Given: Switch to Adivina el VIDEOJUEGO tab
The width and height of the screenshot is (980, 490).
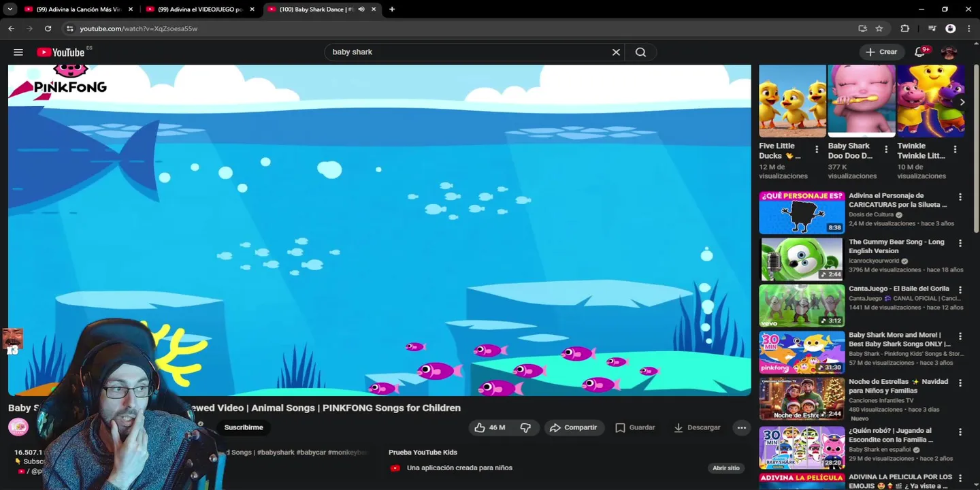Looking at the screenshot, I should tap(200, 10).
